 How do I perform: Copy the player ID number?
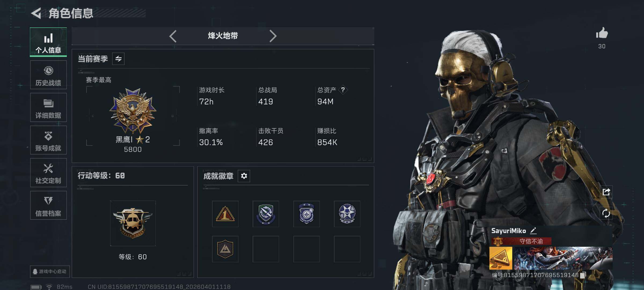coord(583,275)
